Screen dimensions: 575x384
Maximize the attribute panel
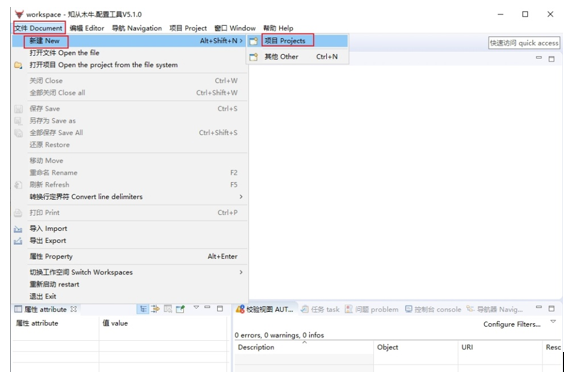(x=220, y=309)
